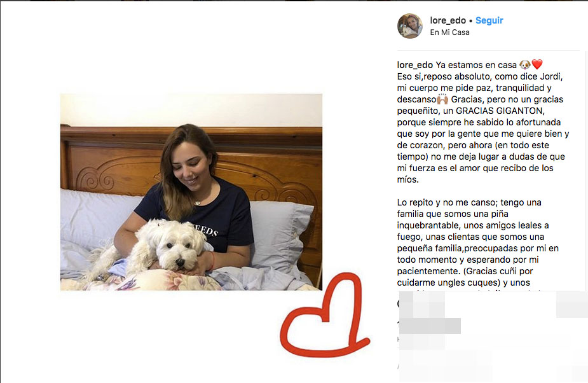Click the pixelated save icon at right edge
Viewport: 588px width, 383px height.
click(572, 304)
